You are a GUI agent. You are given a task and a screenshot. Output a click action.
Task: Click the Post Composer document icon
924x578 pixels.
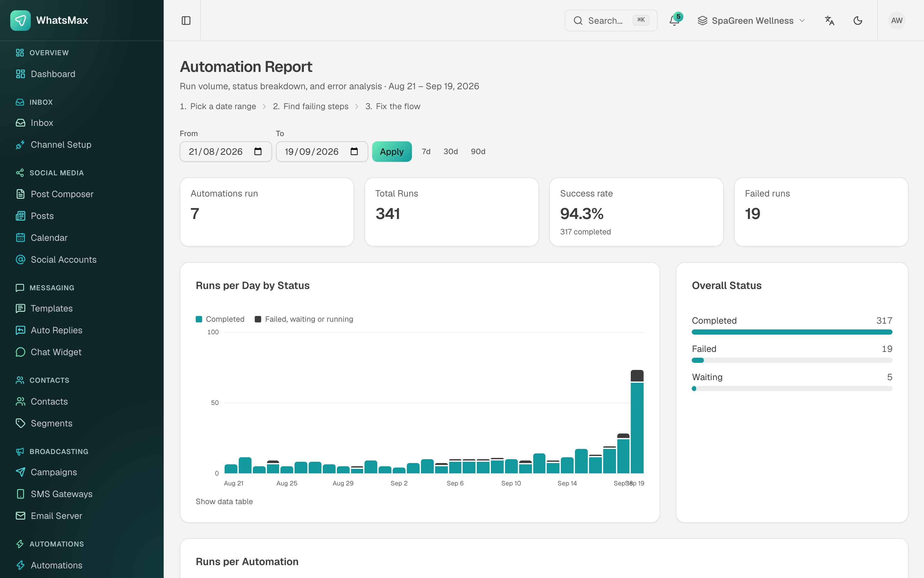[20, 194]
